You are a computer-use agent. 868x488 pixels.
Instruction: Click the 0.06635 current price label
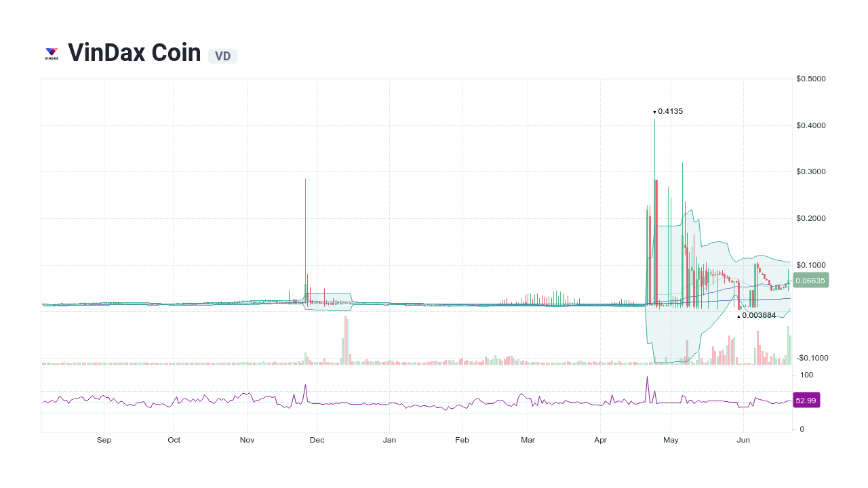(x=810, y=280)
